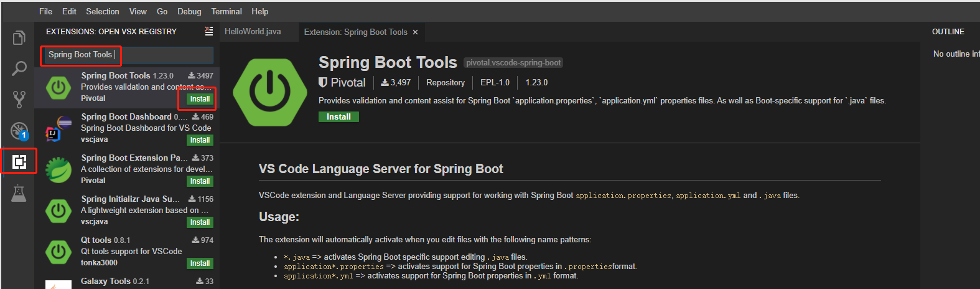Click the Usage: heading
This screenshot has height=289, width=980.
point(279,217)
